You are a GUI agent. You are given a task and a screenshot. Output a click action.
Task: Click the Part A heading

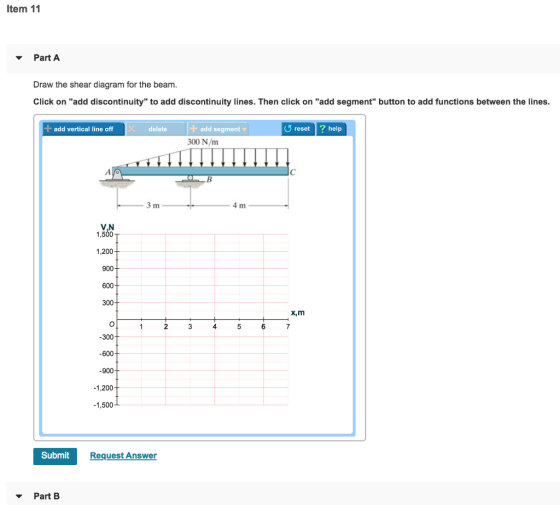tap(46, 58)
